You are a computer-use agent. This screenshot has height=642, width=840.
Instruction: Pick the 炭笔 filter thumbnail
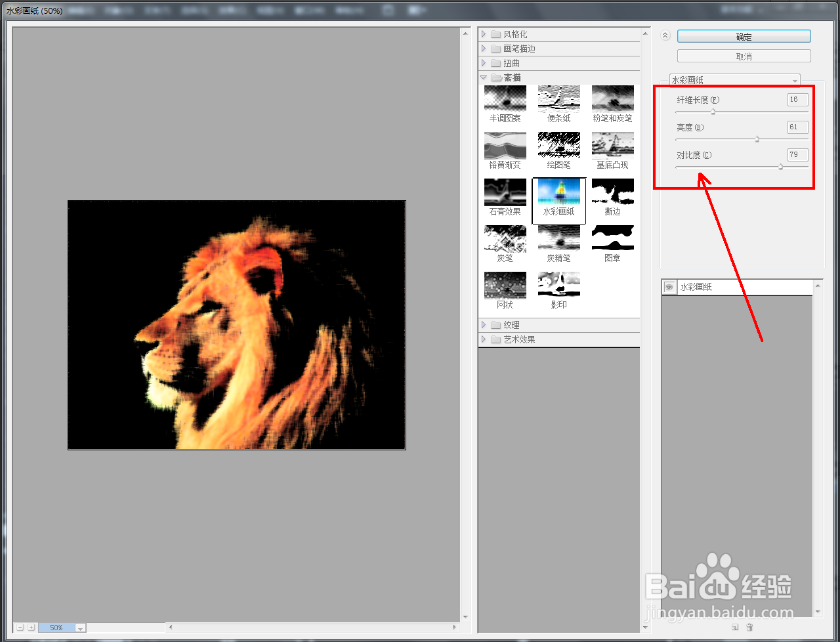point(505,238)
